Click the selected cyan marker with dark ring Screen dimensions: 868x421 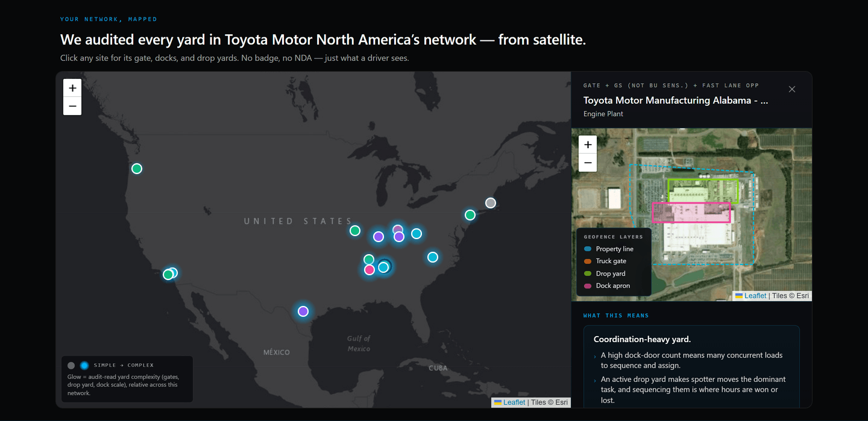pos(384,266)
